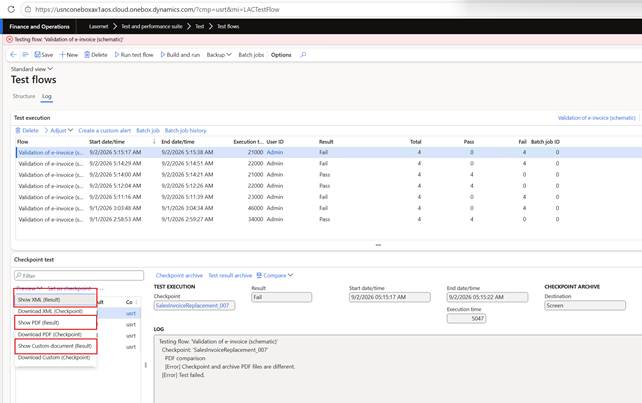Select the row starting 9/2/2026 5:15:17 AM
The width and height of the screenshot is (642, 403).
tap(328, 152)
